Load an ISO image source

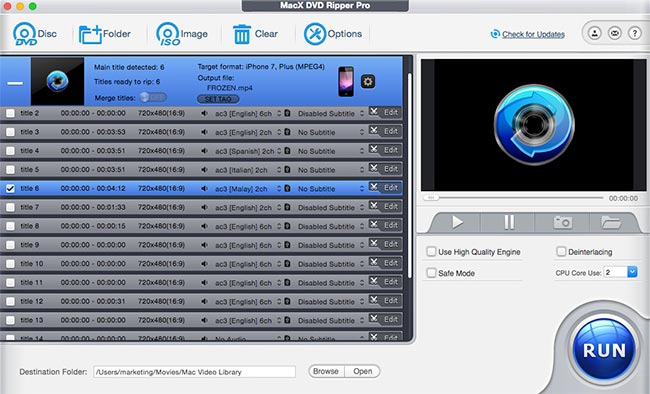coord(182,34)
